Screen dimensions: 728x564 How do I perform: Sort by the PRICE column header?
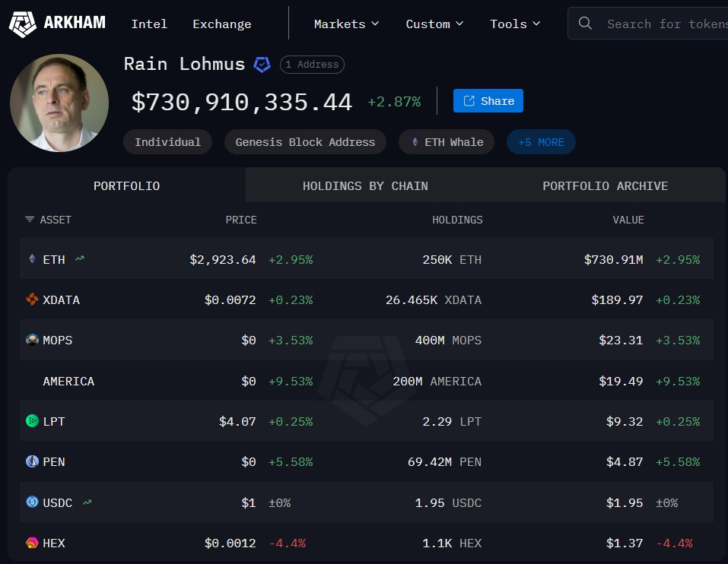coord(241,220)
